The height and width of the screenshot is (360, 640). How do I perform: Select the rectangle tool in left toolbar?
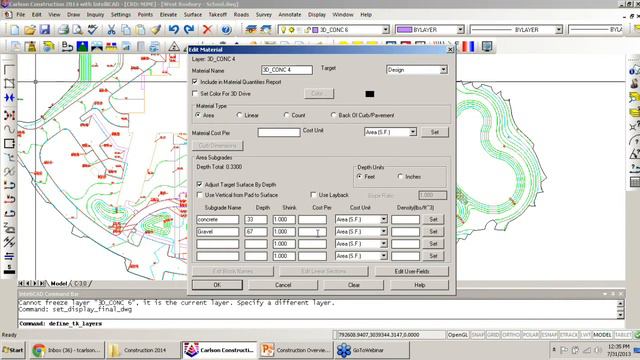point(9,143)
